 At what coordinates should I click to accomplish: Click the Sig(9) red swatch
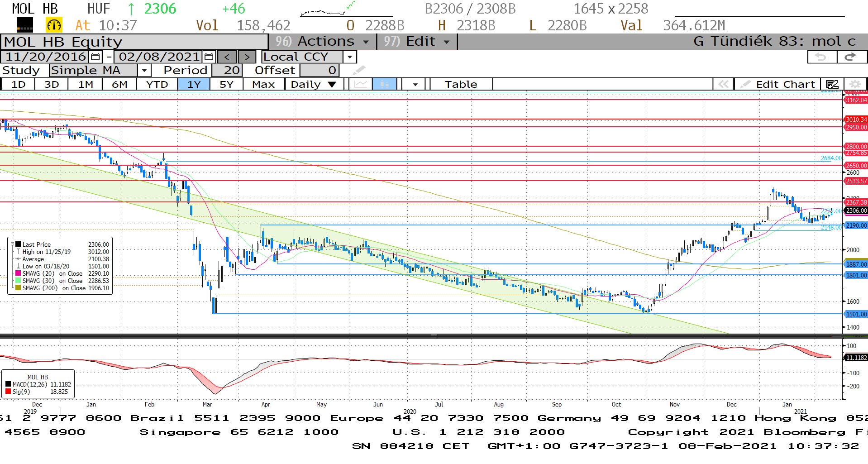point(8,392)
